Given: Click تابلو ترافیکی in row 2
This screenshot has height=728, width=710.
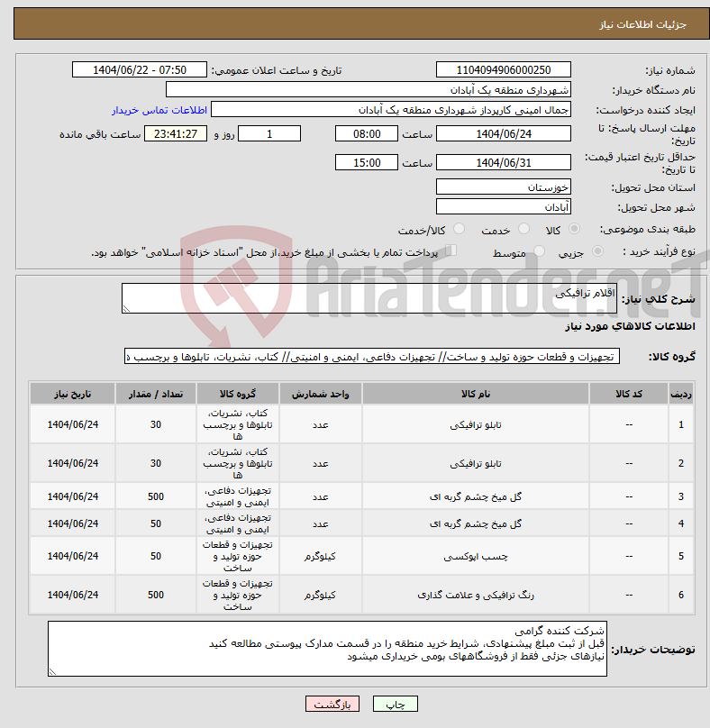Looking at the screenshot, I should [x=476, y=463].
